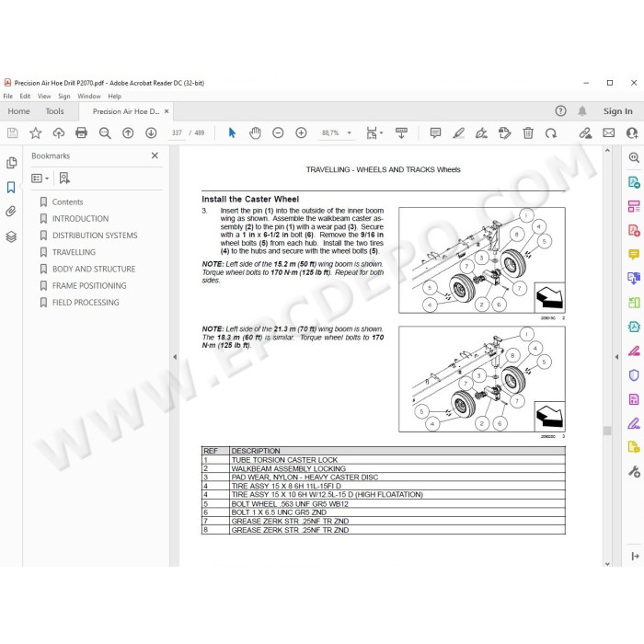This screenshot has height=644, width=644.
Task: Click vertical scrollbar down arrow
Action: pos(607,564)
